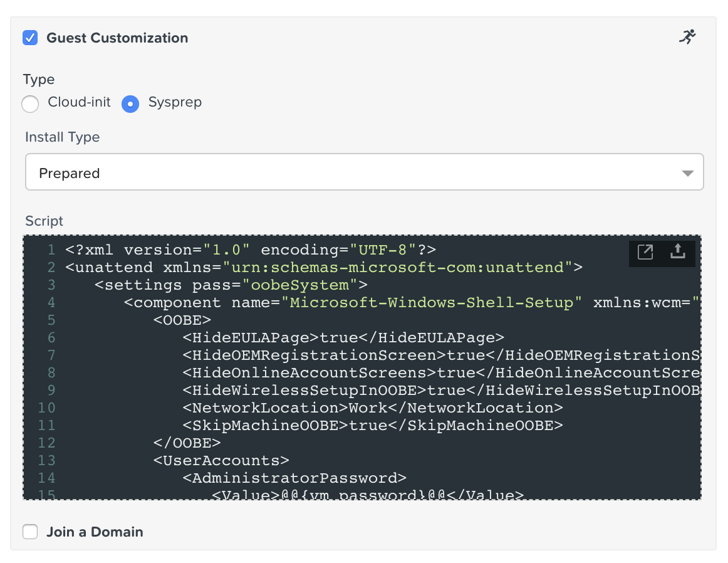This screenshot has width=728, height=563.
Task: Uncheck the Guest Customization checkbox
Action: [x=30, y=38]
